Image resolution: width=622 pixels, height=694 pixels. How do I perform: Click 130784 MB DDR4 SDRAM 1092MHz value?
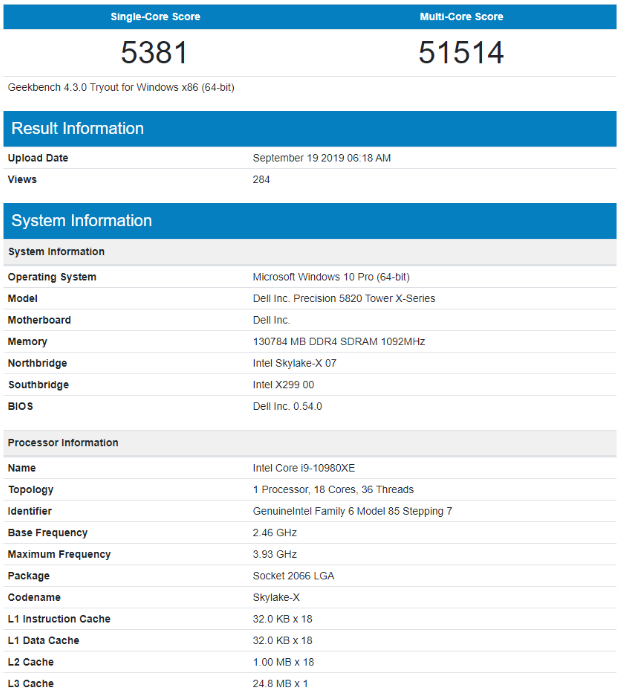coord(339,342)
